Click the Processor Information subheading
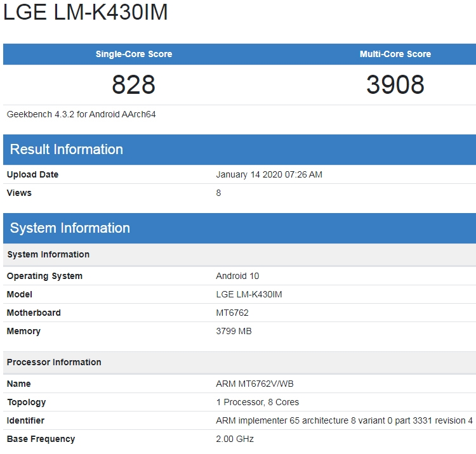This screenshot has width=476, height=454. [x=239, y=363]
